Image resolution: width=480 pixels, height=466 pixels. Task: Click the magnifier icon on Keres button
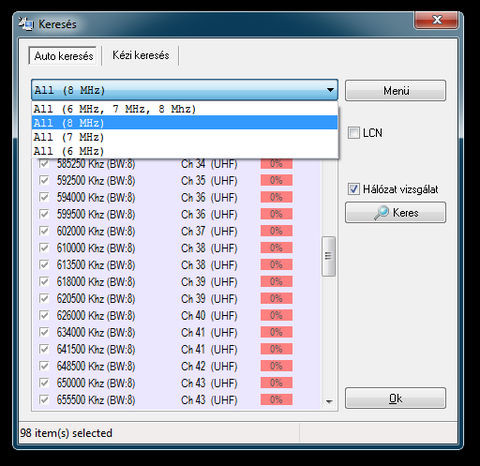point(381,213)
